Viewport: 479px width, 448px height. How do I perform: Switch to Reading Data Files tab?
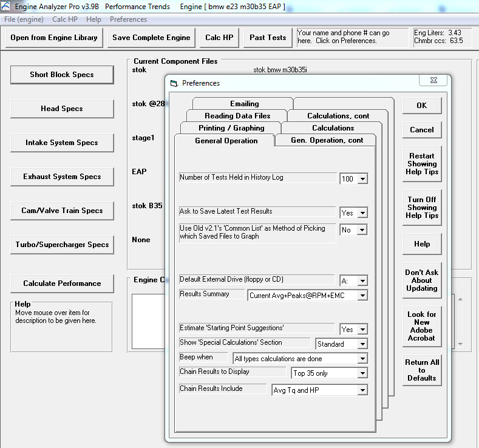point(237,116)
